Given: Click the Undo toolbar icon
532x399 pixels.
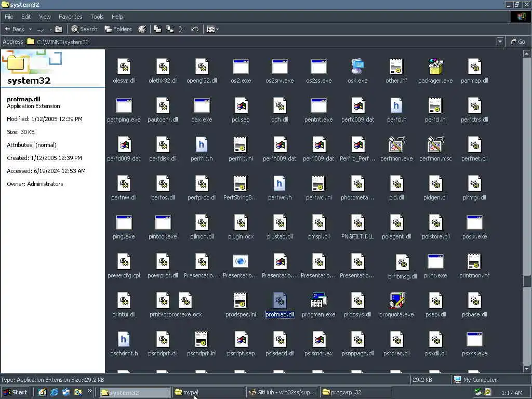Looking at the screenshot, I should [195, 29].
